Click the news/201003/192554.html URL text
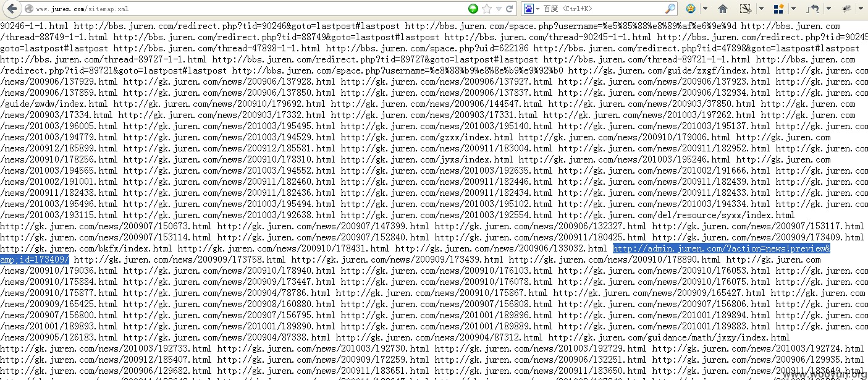Viewport: 868px width, 380px height. tap(447, 215)
